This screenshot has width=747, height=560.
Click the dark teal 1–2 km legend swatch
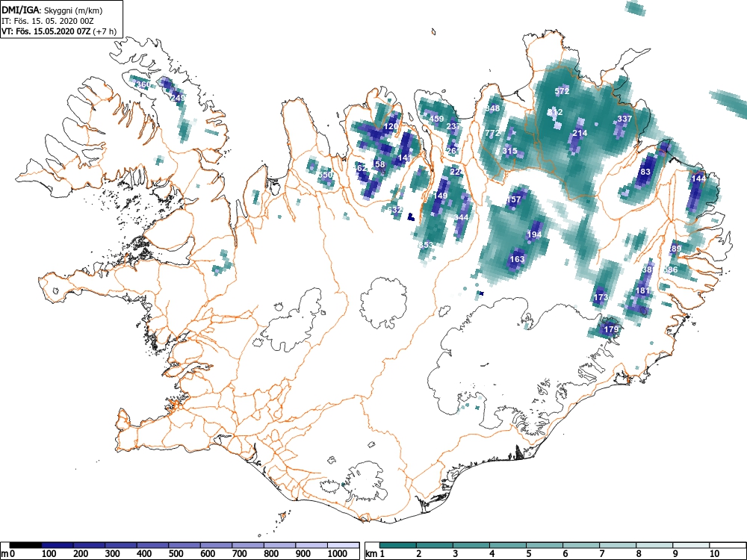[398, 545]
